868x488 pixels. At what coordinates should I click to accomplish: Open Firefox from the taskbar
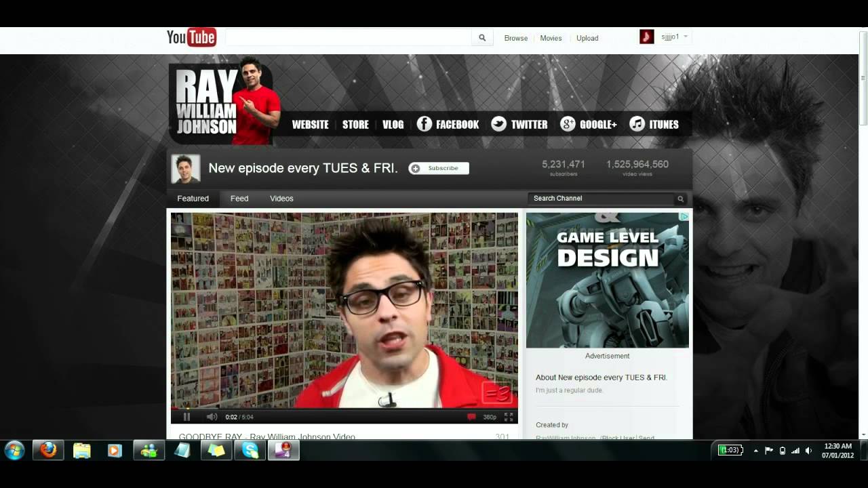click(49, 450)
